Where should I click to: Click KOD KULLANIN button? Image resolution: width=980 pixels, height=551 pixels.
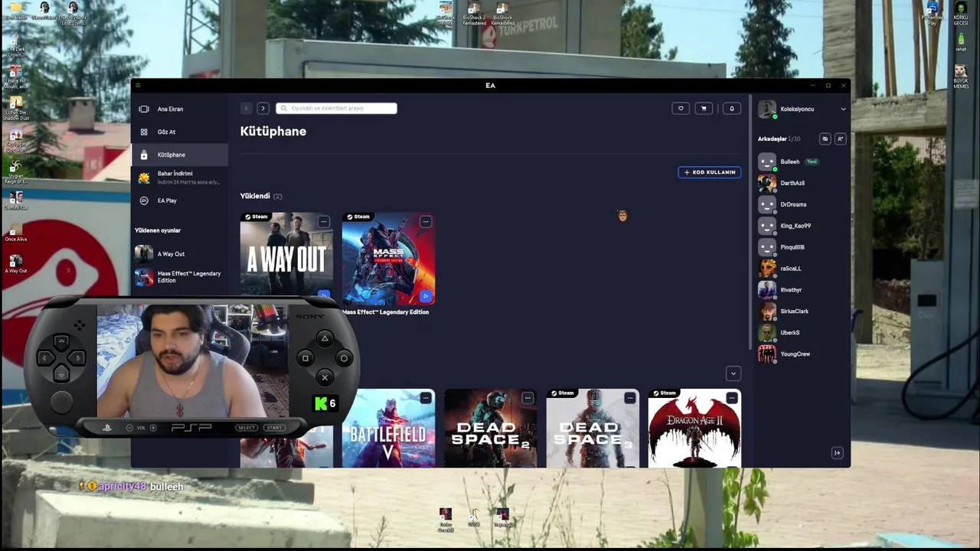point(710,172)
